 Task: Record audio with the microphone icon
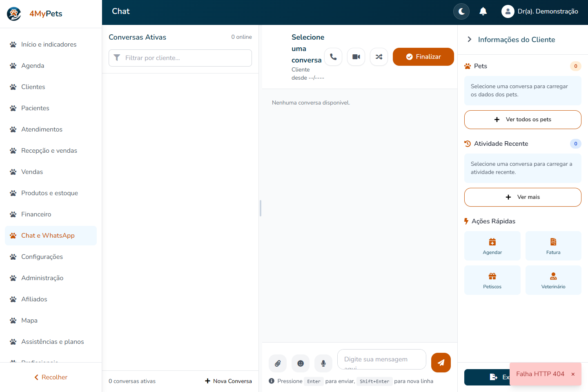coord(323,363)
